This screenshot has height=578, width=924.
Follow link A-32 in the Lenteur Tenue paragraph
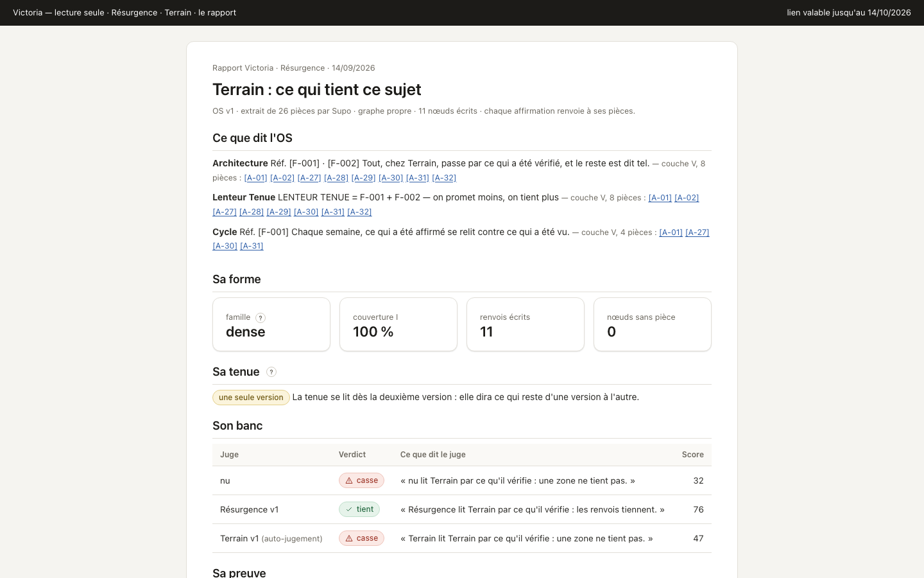pyautogui.click(x=359, y=212)
